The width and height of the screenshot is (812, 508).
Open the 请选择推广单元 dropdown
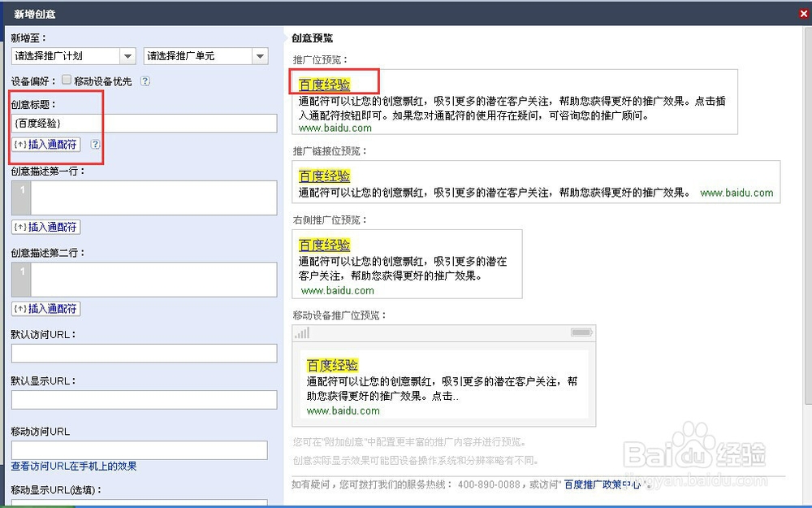(206, 56)
